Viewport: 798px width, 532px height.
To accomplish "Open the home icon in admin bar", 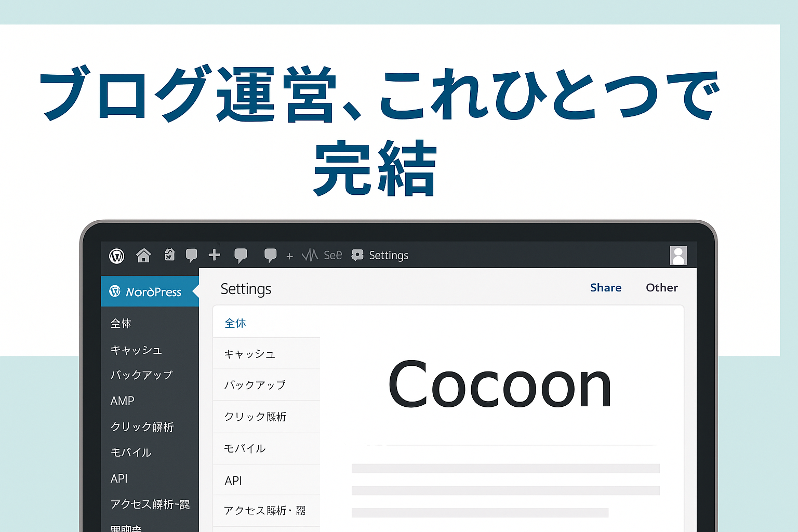I will (143, 255).
